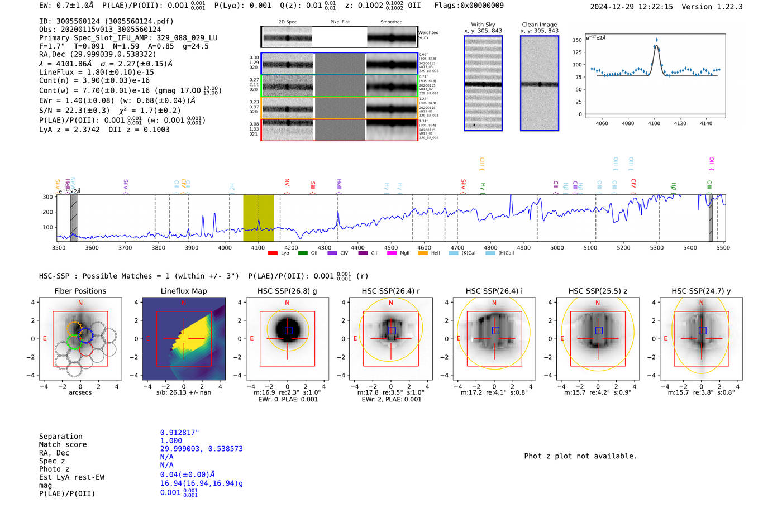This screenshot has width=782, height=532.
Task: Click the magenta MgII legend swatch
Action: tap(392, 253)
